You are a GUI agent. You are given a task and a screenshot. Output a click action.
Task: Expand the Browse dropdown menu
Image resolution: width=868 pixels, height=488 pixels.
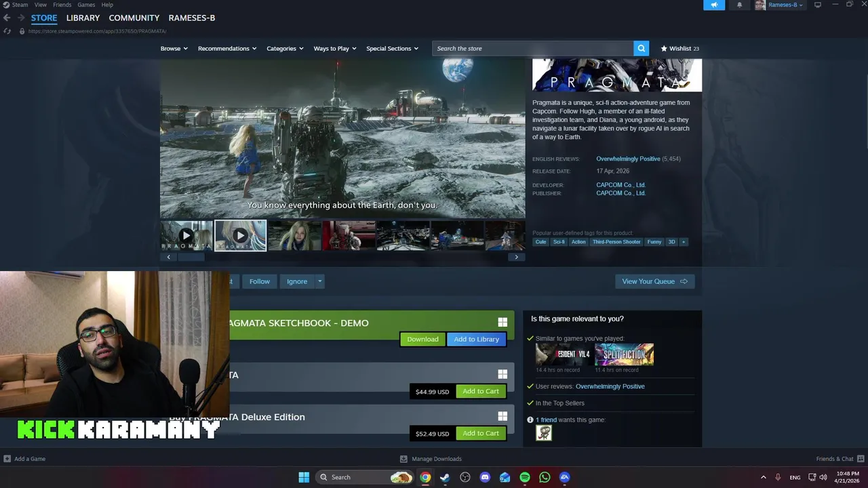174,49
